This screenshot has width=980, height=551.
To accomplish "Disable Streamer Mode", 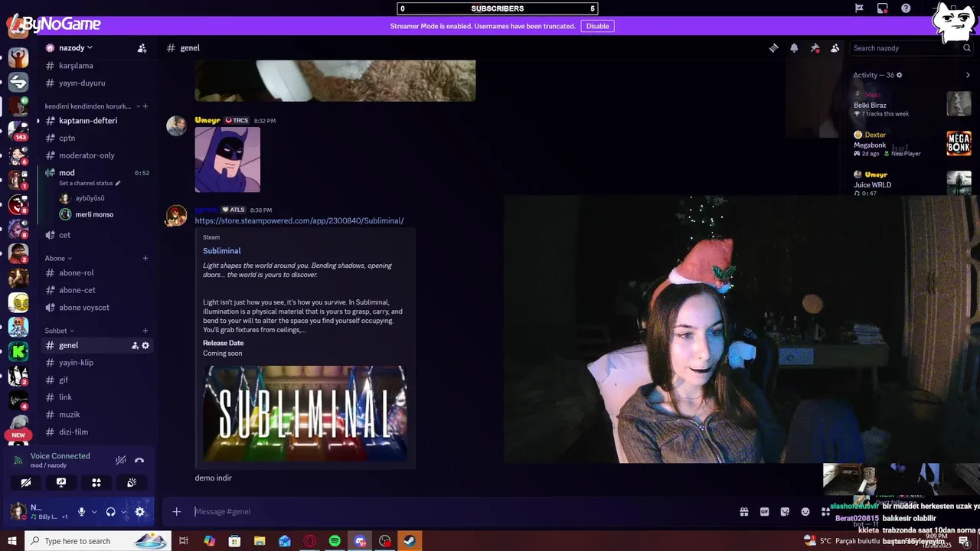I will coord(597,26).
